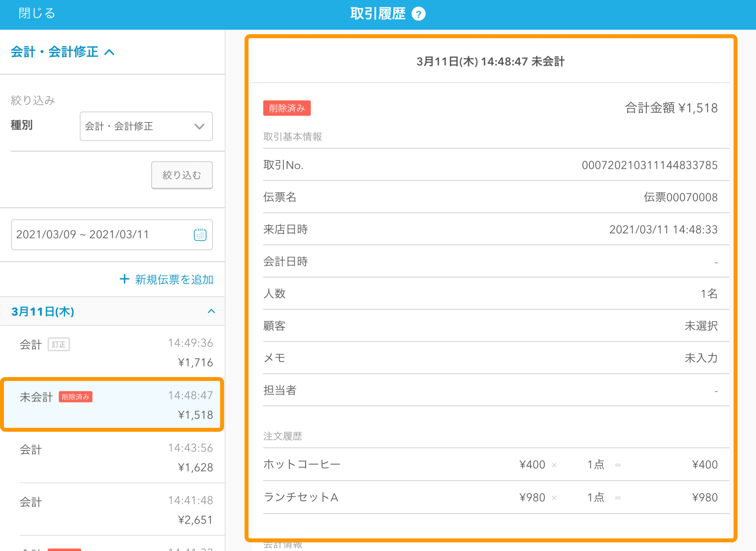Open the calendar date picker icon
This screenshot has width=756, height=551.
click(x=200, y=235)
